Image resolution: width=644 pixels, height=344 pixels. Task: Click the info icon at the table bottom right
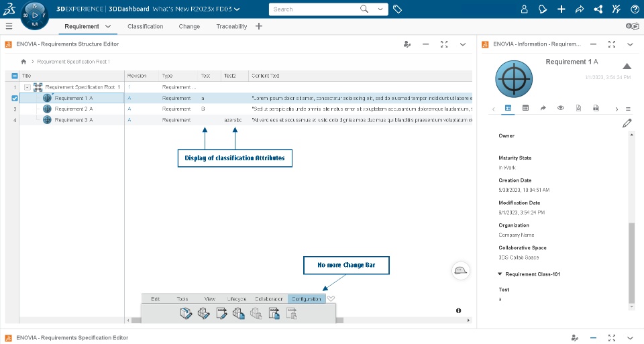tap(458, 310)
